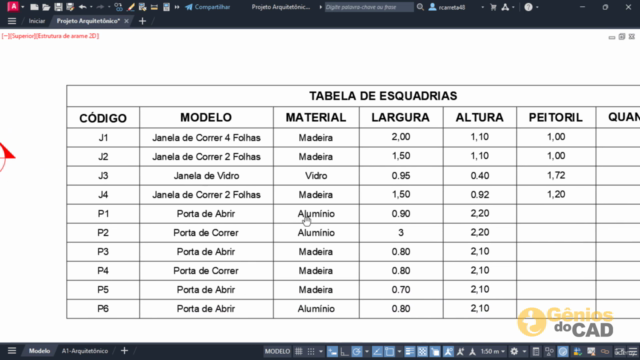Image resolution: width=640 pixels, height=360 pixels.
Task: Click the search magnifier icon
Action: click(x=420, y=7)
